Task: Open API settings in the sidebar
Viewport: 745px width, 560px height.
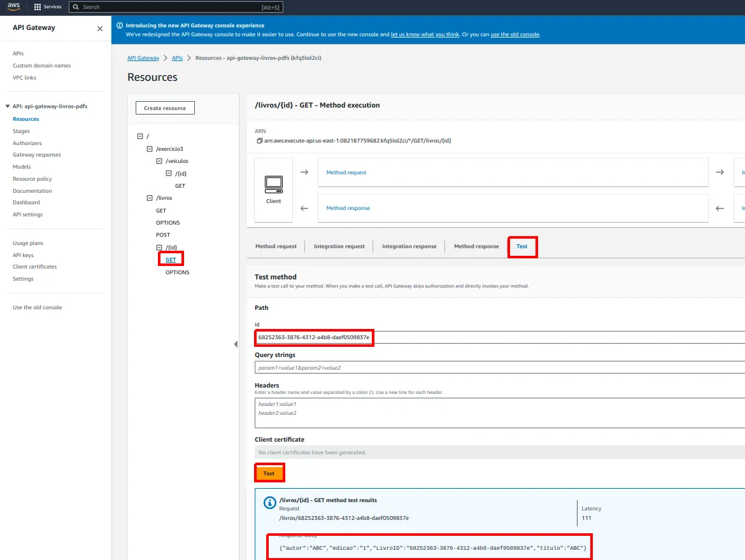Action: point(27,214)
